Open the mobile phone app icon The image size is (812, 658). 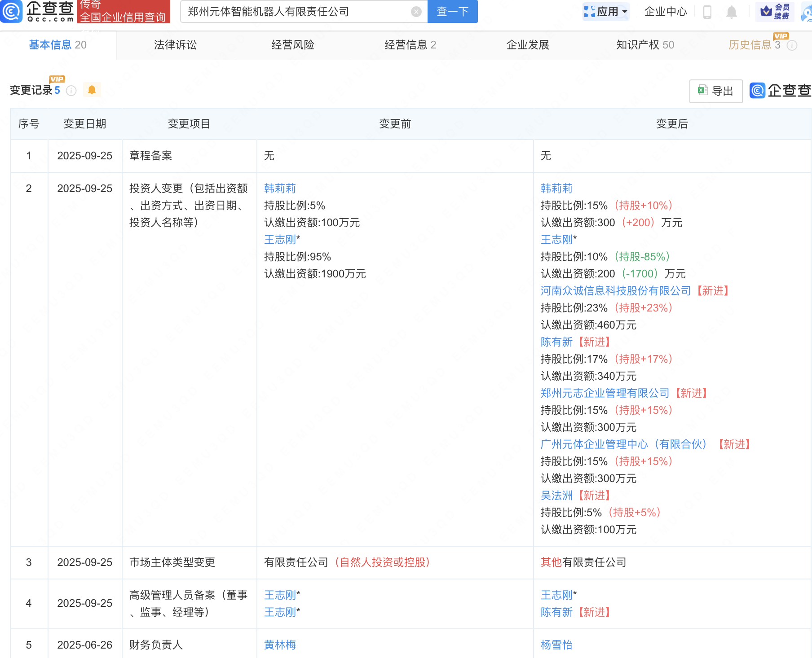point(707,12)
